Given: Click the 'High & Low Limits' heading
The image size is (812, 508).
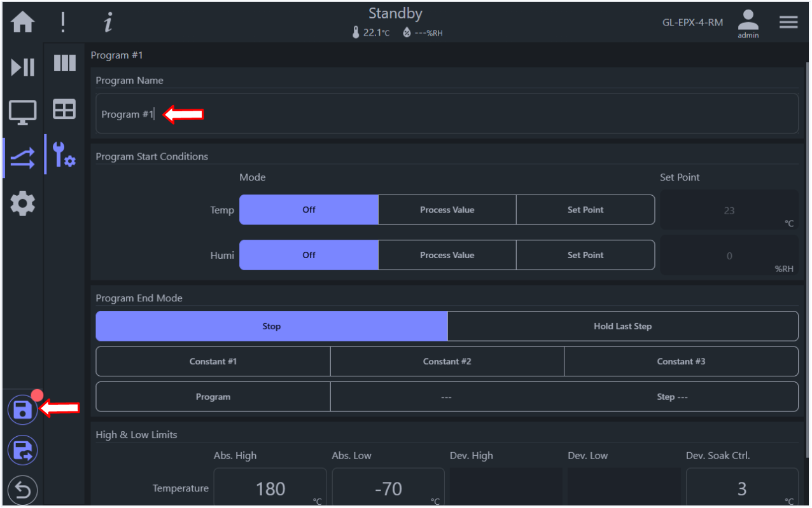Looking at the screenshot, I should tap(136, 435).
